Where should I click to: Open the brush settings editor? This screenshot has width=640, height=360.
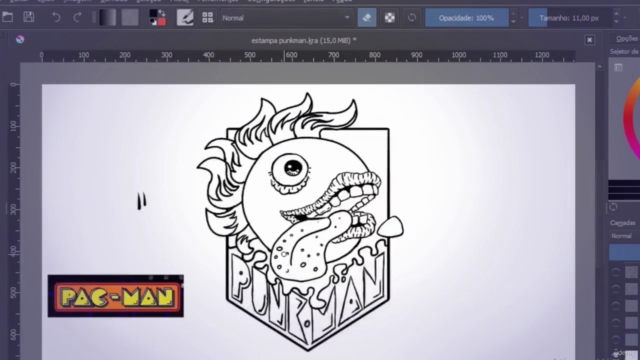tap(185, 18)
